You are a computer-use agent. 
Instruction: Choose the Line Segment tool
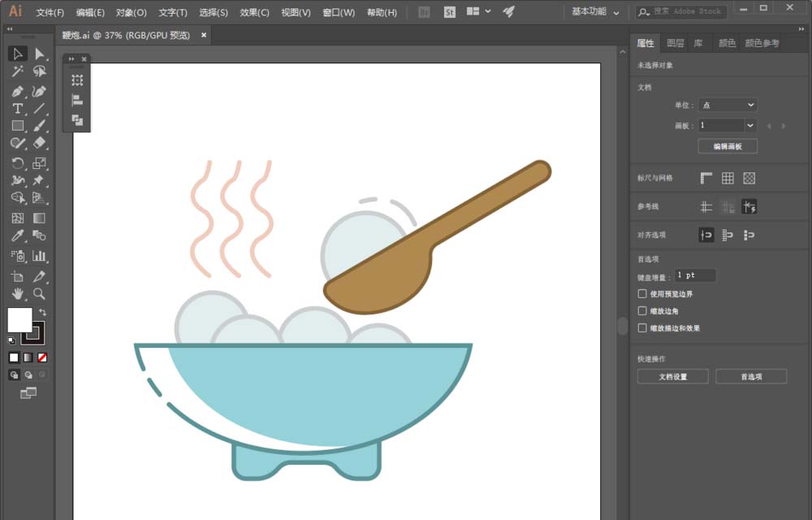click(x=39, y=109)
